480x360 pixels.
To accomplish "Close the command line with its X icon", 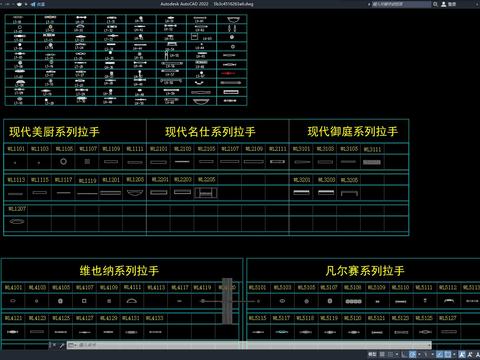I will pyautogui.click(x=54, y=345).
